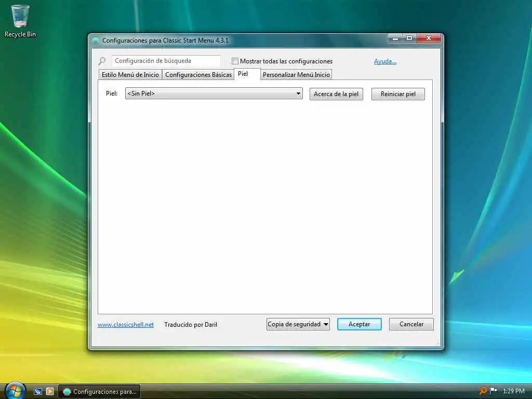This screenshot has height=399, width=532.
Task: Confirm with the Aceptar button
Action: [360, 324]
